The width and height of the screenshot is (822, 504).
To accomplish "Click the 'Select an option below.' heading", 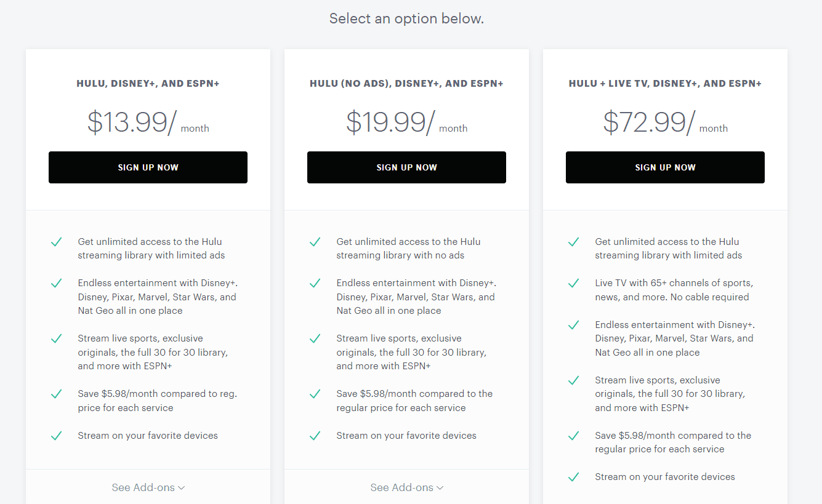I will (x=406, y=18).
